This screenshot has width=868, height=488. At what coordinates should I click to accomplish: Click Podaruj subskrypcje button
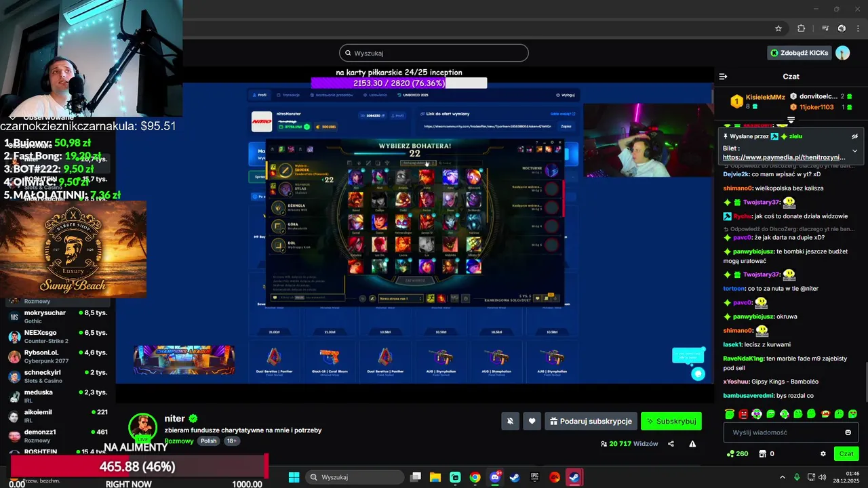tap(591, 421)
